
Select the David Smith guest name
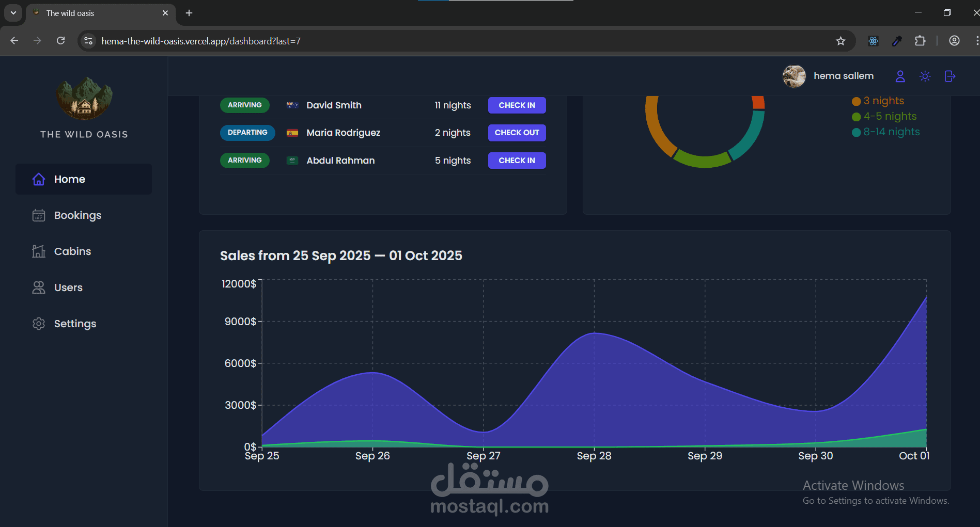pos(334,105)
